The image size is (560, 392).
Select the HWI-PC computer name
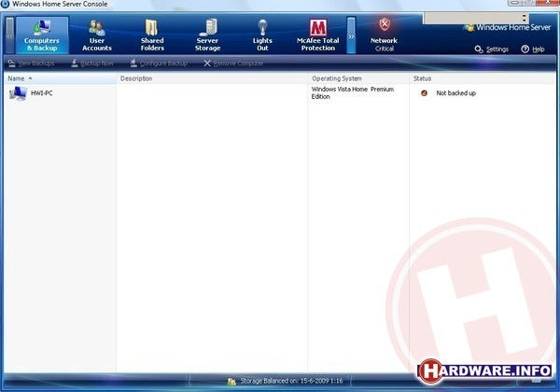42,93
